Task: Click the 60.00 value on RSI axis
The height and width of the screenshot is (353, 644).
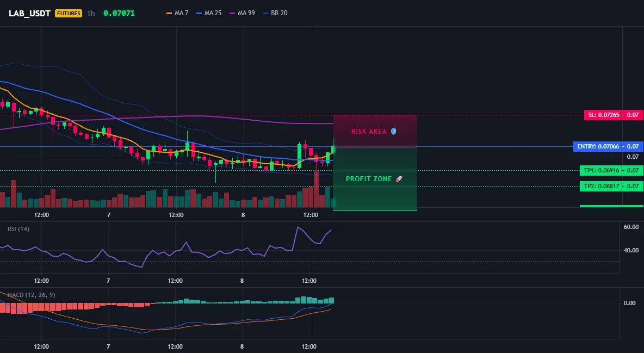Action: click(631, 227)
